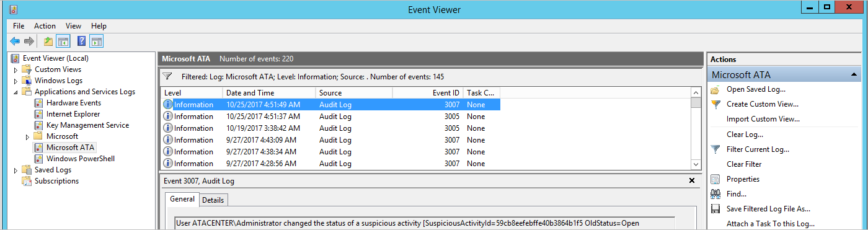This screenshot has height=230, width=868.
Task: Click Clear Filter action
Action: tap(744, 164)
